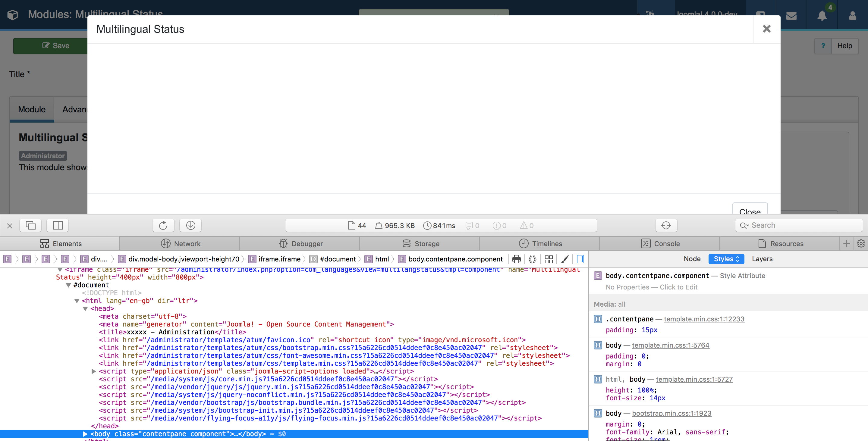
Task: Open the Resources tab
Action: [x=779, y=244]
